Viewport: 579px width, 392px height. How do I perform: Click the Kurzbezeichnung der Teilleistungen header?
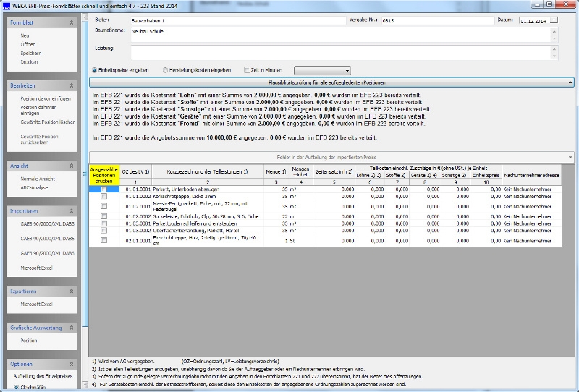(208, 171)
